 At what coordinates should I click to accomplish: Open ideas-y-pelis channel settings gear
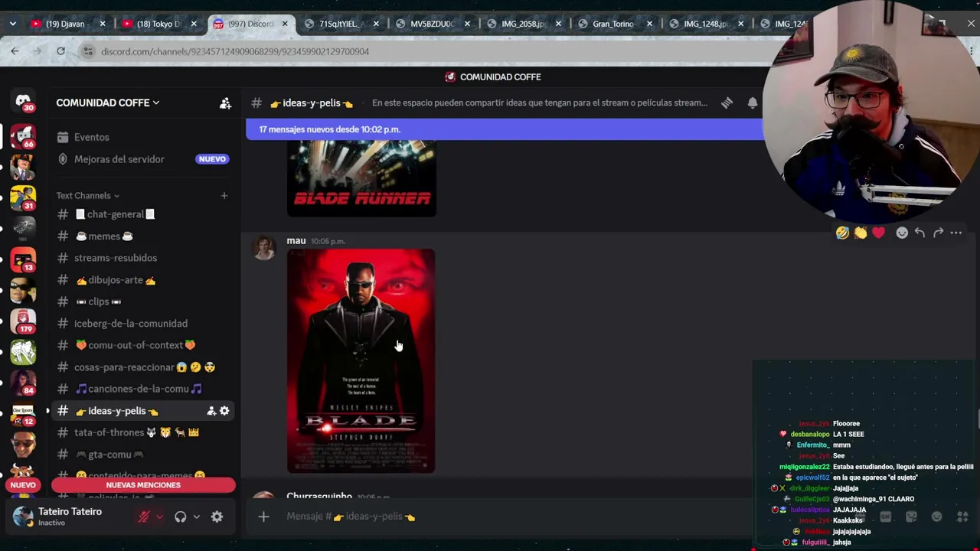click(x=224, y=411)
